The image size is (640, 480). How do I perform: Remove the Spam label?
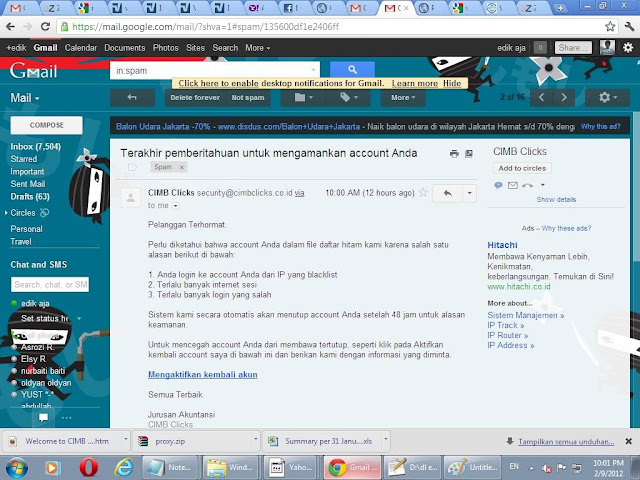pos(182,167)
